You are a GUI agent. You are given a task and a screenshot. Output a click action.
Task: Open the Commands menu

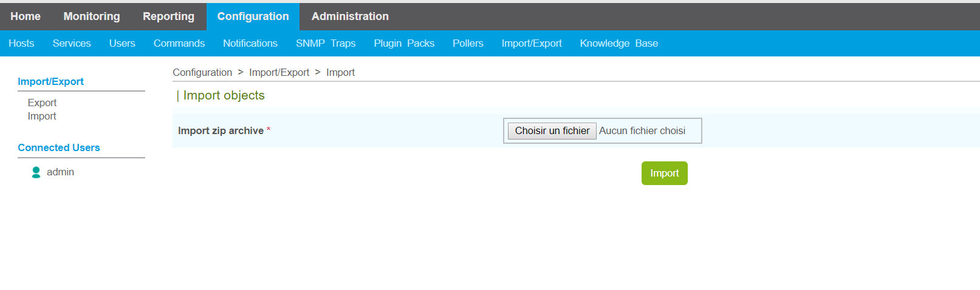(x=179, y=44)
